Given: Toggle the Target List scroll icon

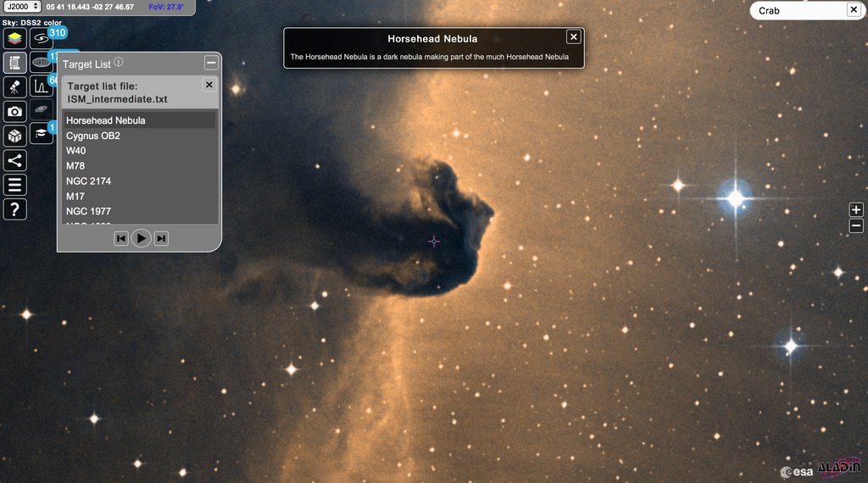Looking at the screenshot, I should (x=15, y=63).
